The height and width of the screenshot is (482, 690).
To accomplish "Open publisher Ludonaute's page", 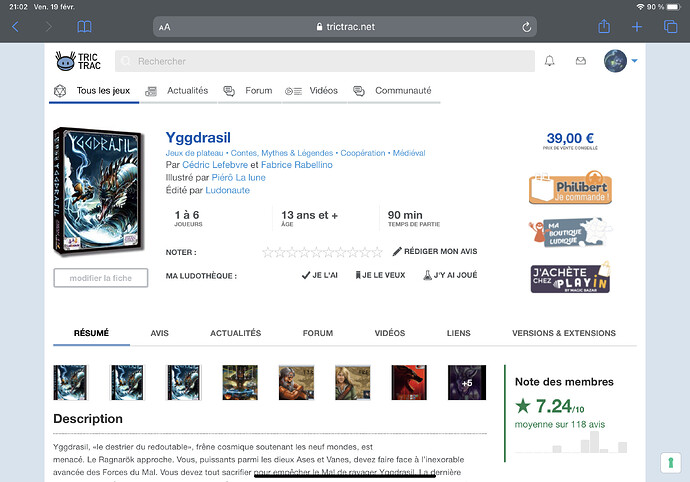I will [228, 190].
